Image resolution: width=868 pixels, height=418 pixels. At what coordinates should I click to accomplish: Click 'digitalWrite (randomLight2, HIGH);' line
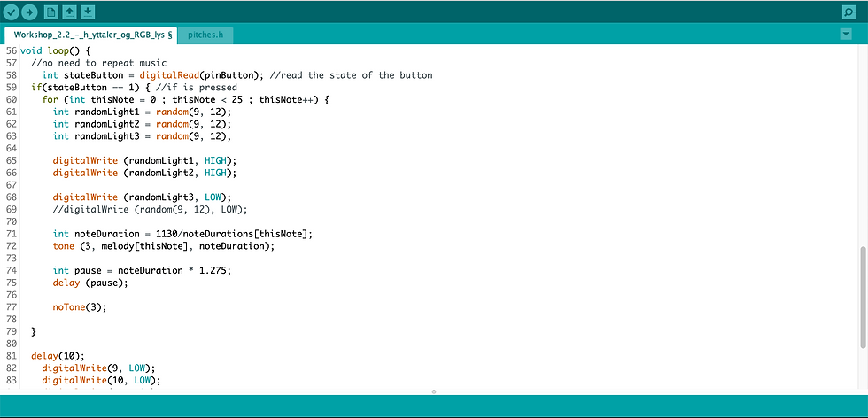144,173
